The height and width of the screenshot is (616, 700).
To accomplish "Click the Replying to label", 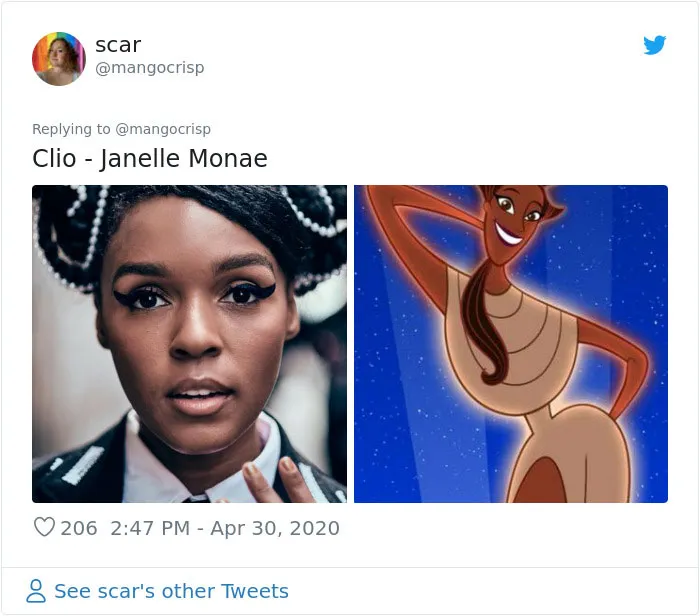I will 71,129.
